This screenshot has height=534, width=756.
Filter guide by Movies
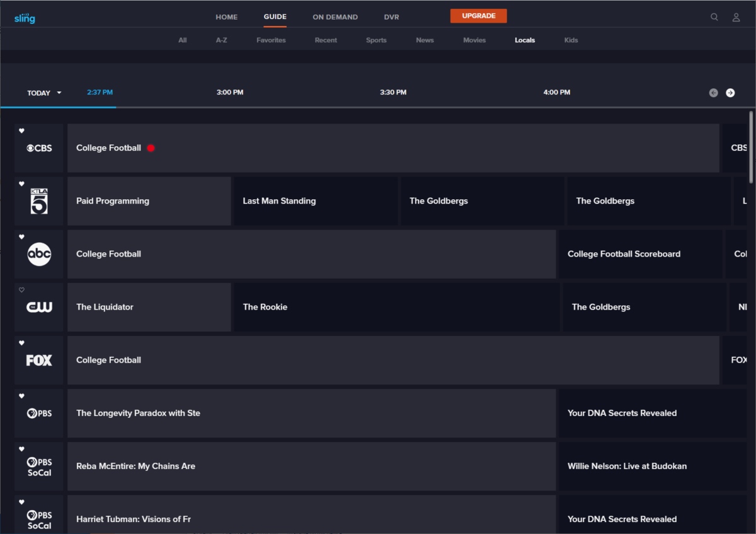(x=474, y=40)
